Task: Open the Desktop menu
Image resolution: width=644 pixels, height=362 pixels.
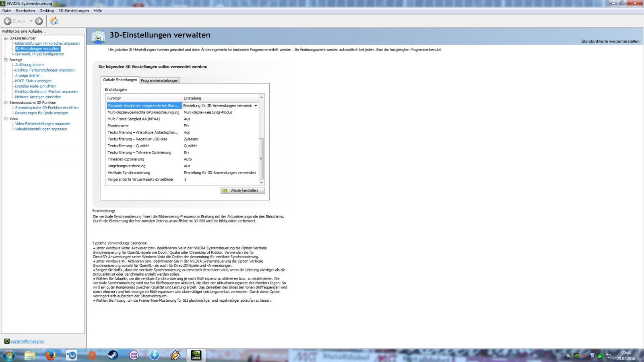Action: pyautogui.click(x=47, y=10)
